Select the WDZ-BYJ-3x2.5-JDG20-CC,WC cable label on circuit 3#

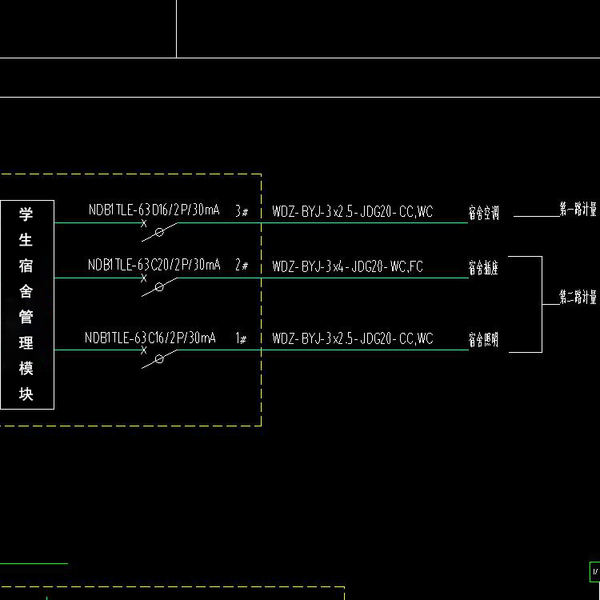352,212
